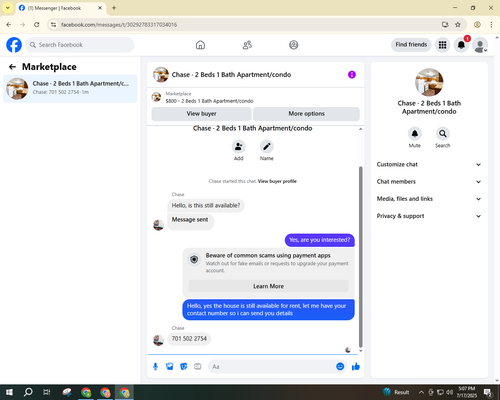Expand Privacy & support section
500x400 pixels.
coord(429,216)
